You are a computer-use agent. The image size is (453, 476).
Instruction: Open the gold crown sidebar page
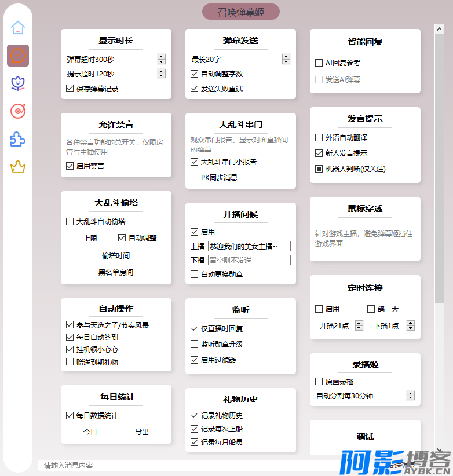(x=18, y=167)
